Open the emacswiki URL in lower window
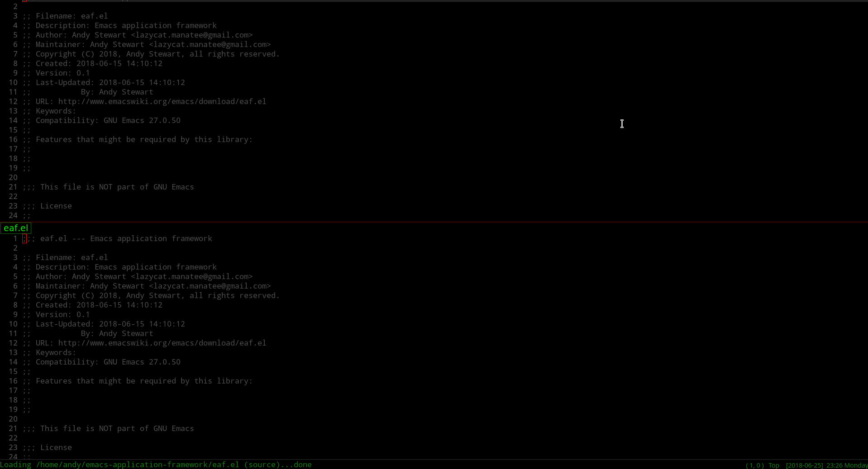Image resolution: width=868 pixels, height=469 pixels. [x=162, y=343]
